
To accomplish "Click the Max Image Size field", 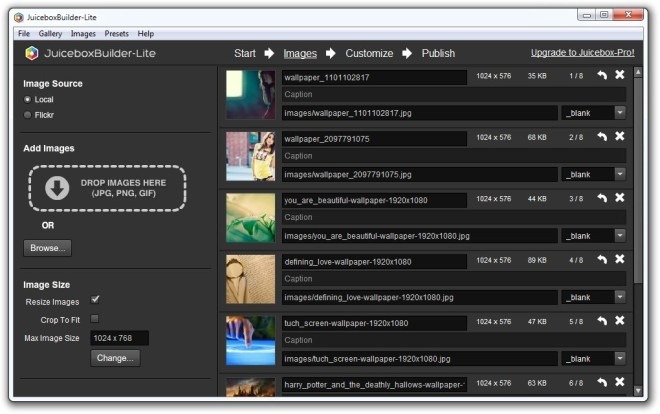I will (120, 338).
